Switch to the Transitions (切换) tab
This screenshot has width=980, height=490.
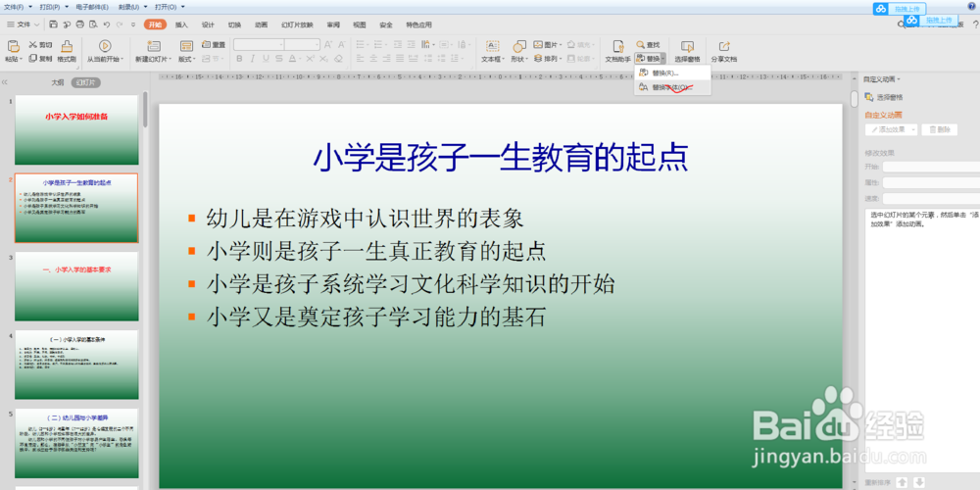click(x=234, y=25)
